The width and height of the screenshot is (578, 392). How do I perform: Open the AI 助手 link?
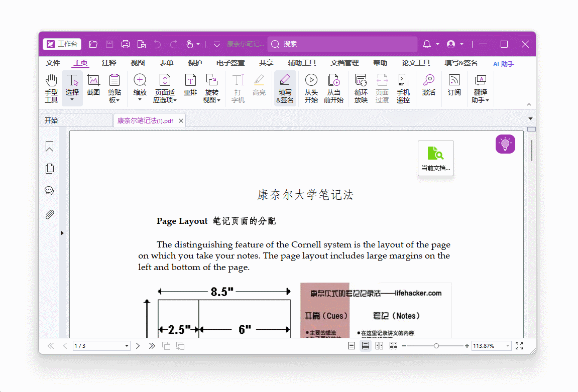(x=504, y=64)
